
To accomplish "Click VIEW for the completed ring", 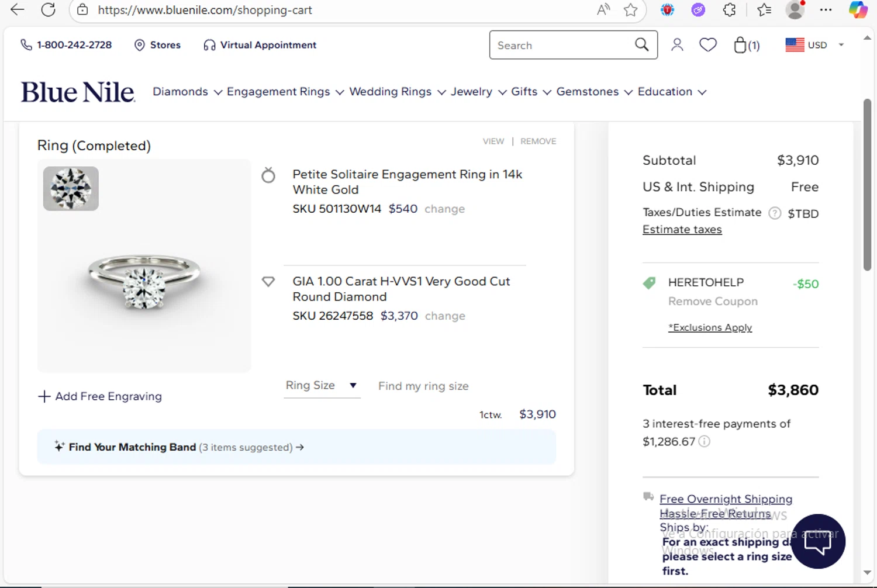I will [493, 141].
